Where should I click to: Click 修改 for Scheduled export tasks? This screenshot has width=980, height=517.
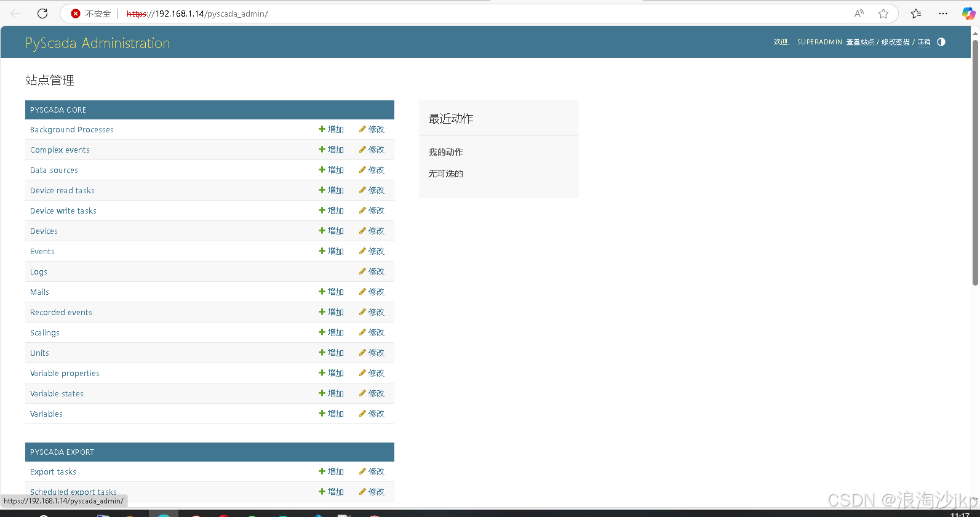click(372, 492)
